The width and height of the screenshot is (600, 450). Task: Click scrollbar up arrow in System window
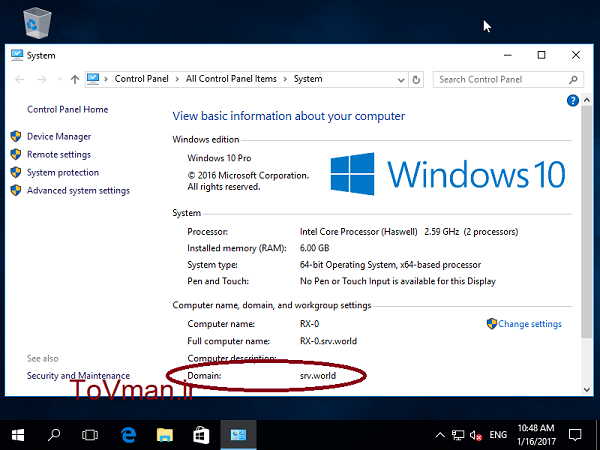[587, 100]
